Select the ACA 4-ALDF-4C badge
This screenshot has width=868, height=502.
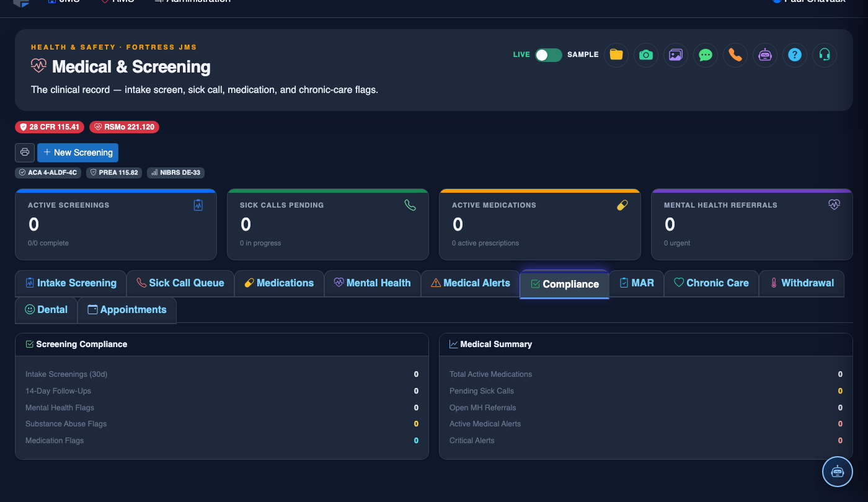click(48, 173)
